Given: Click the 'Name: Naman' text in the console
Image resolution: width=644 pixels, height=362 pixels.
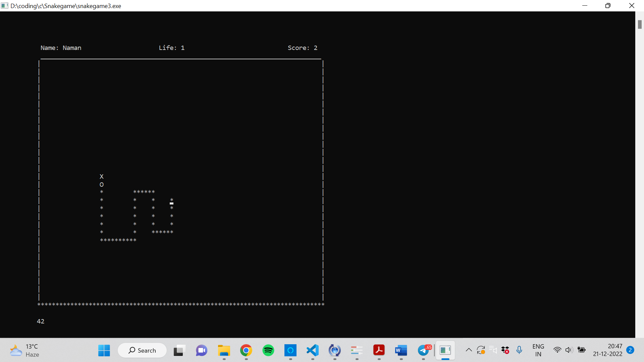Looking at the screenshot, I should point(61,48).
